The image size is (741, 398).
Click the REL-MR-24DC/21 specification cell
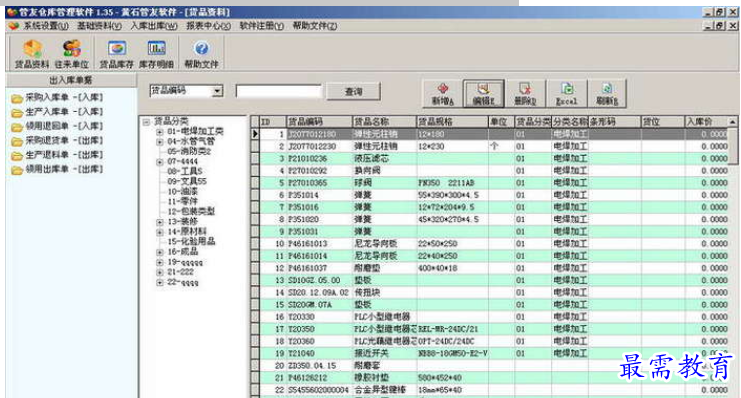click(452, 329)
